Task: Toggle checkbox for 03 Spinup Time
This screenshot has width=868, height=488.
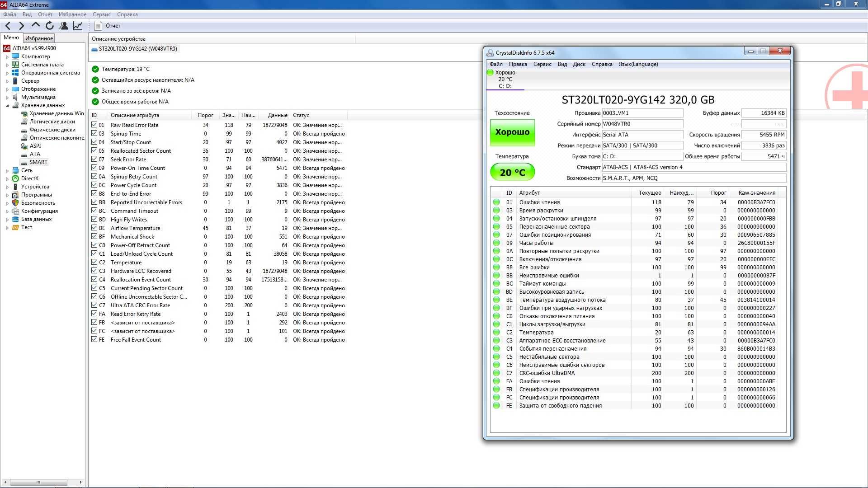Action: pyautogui.click(x=94, y=133)
